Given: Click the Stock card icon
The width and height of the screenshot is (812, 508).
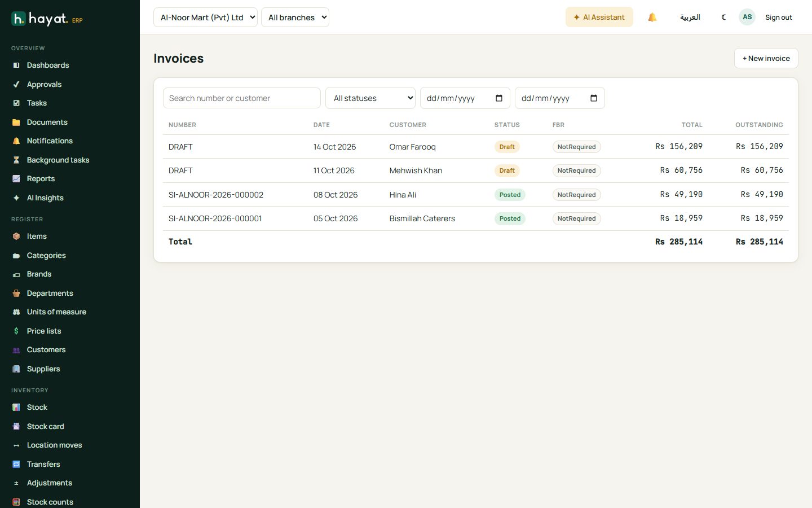Looking at the screenshot, I should (16, 427).
